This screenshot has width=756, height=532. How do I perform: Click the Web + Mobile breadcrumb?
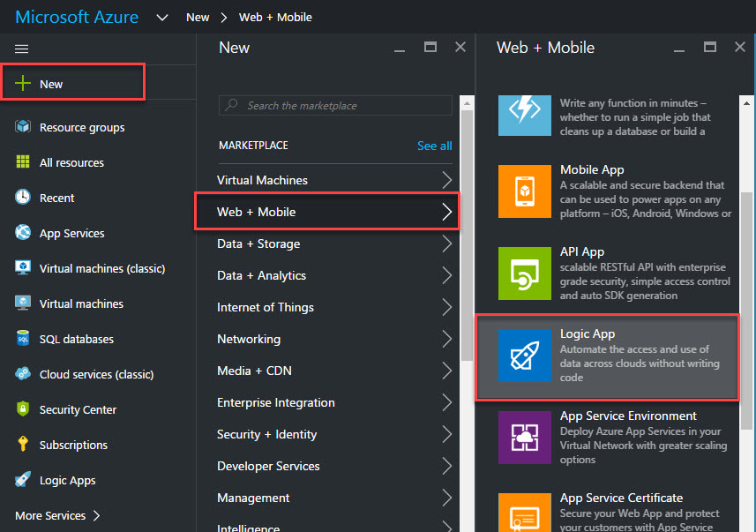[x=275, y=18]
